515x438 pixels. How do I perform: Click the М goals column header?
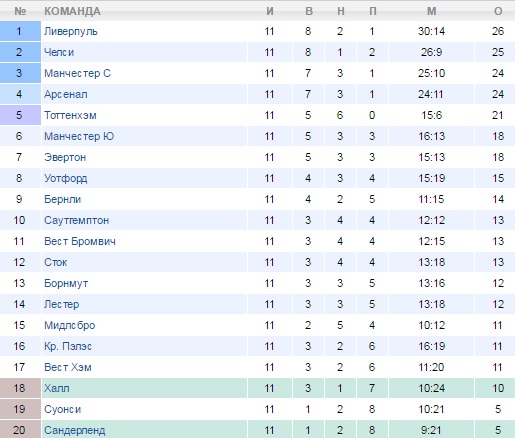(432, 11)
